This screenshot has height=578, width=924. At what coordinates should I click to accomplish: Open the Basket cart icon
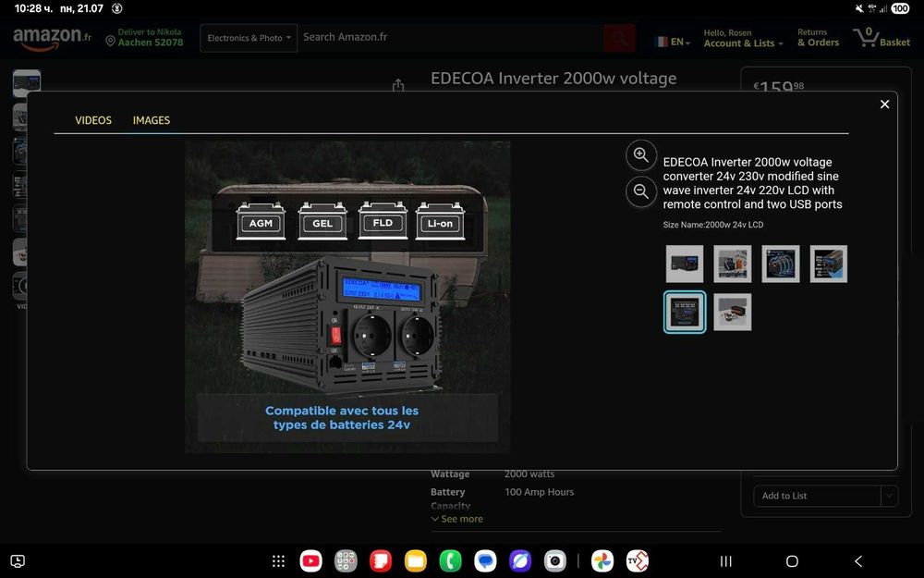881,38
